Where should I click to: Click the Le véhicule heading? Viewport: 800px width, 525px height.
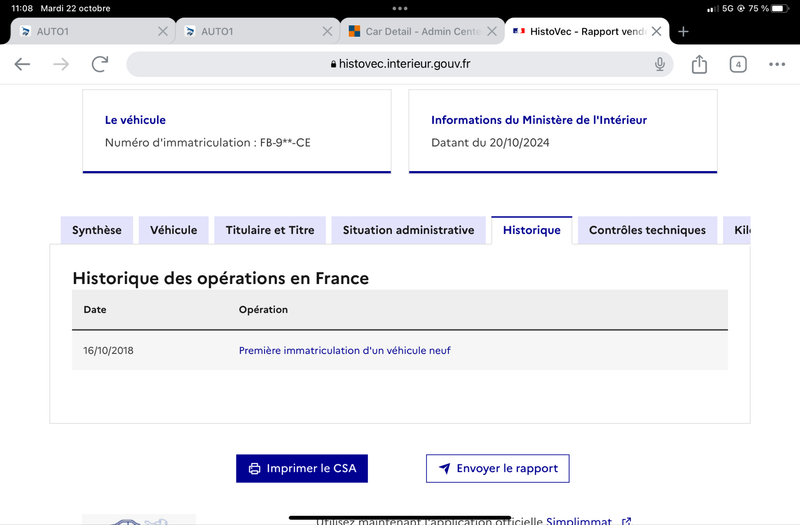tap(135, 120)
